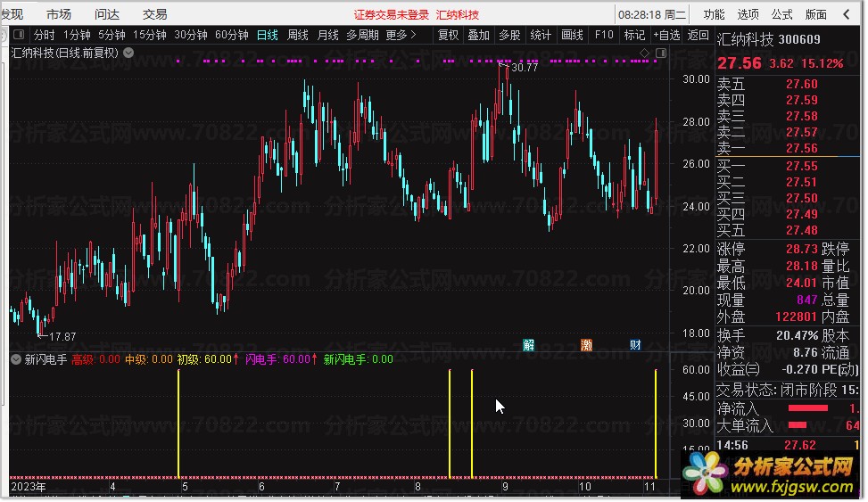Click the 30.77 high price label
This screenshot has width=868, height=502.
coord(525,68)
